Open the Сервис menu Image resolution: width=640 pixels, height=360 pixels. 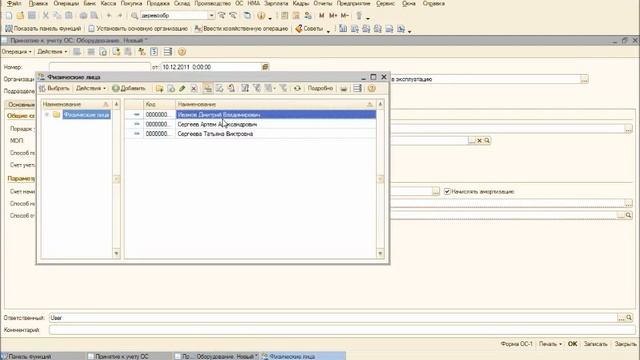(385, 3)
